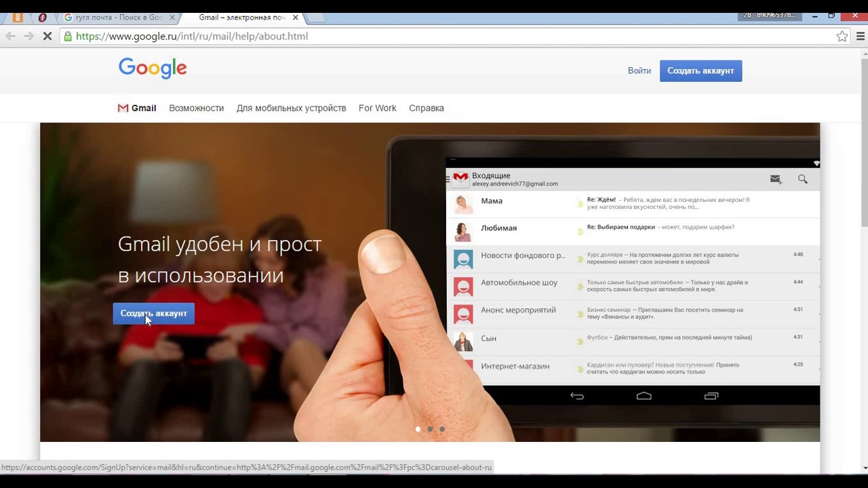Click the Re: Выбираем подарки subject

tap(621, 227)
